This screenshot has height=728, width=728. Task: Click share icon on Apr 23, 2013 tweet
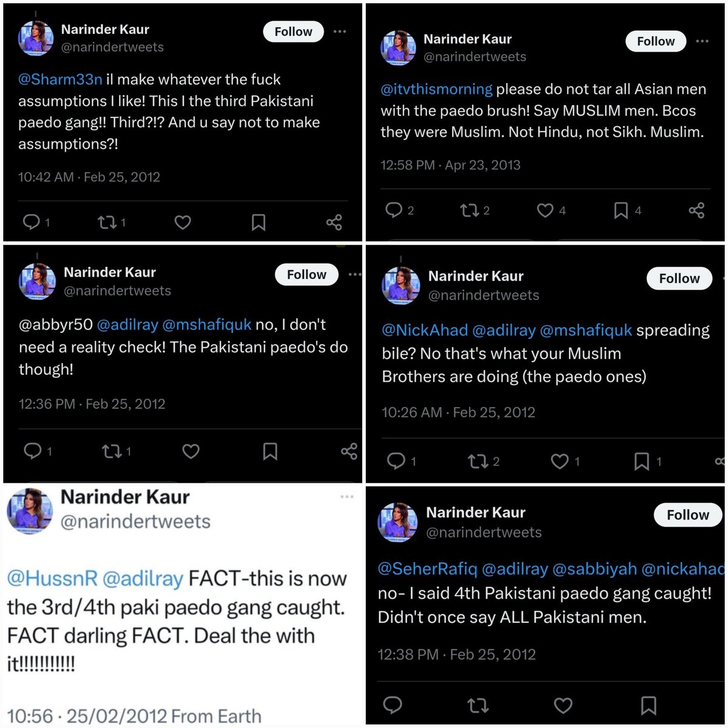(x=696, y=211)
